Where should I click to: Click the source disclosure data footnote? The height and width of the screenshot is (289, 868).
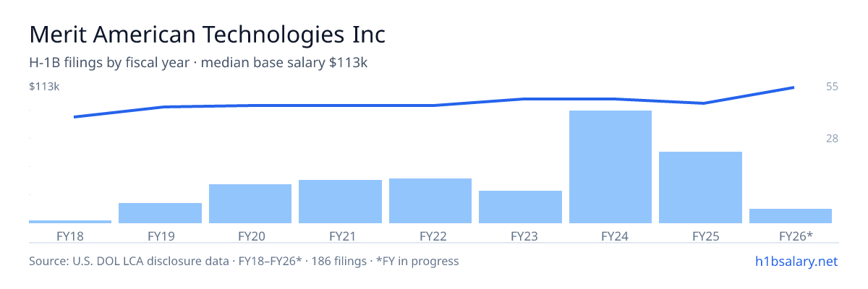pos(244,261)
